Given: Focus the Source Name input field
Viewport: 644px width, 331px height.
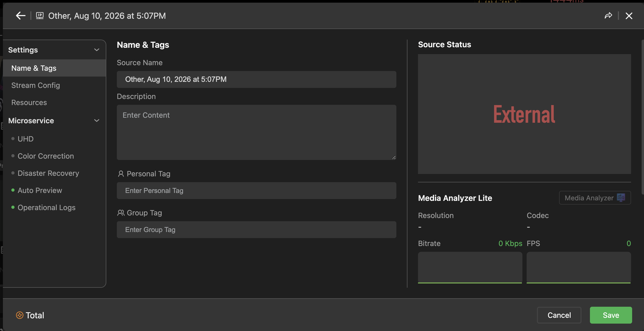Looking at the screenshot, I should (x=256, y=79).
